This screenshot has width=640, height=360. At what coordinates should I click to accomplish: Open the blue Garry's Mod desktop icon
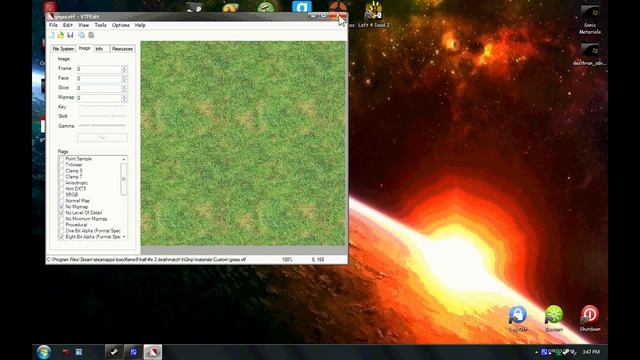point(302,7)
